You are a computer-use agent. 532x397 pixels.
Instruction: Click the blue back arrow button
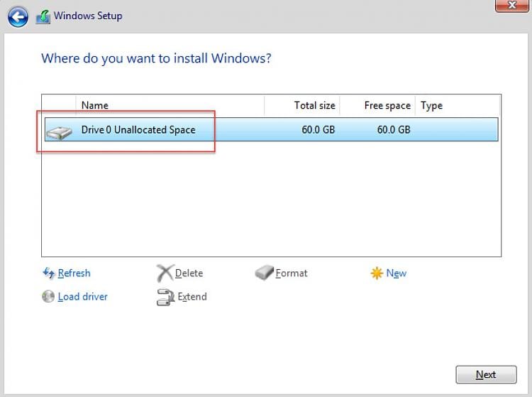coord(18,16)
